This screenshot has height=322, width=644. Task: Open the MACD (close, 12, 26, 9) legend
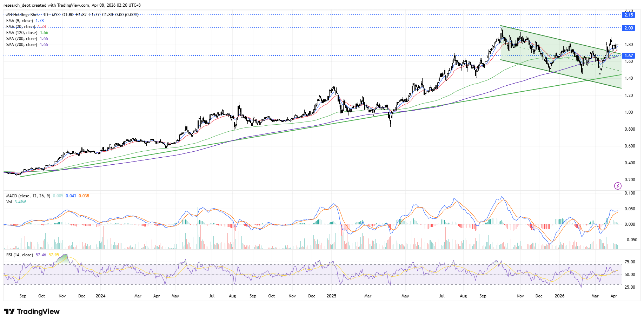[28, 196]
